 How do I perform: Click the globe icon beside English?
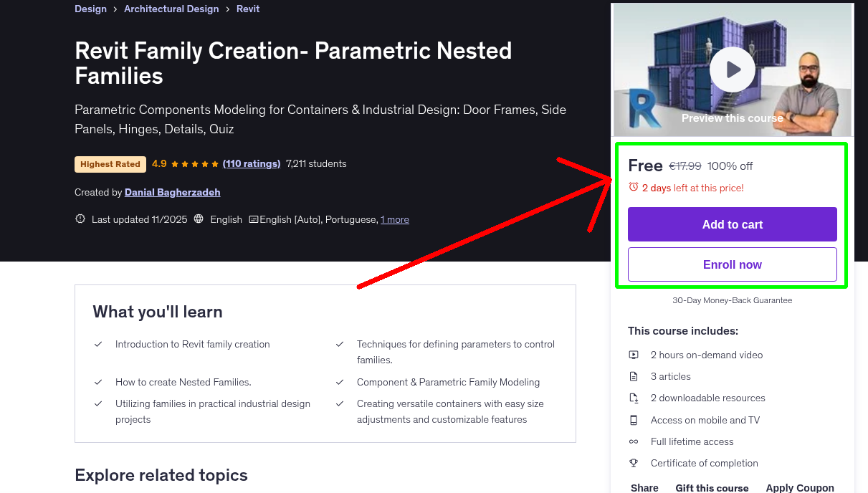[x=198, y=219]
